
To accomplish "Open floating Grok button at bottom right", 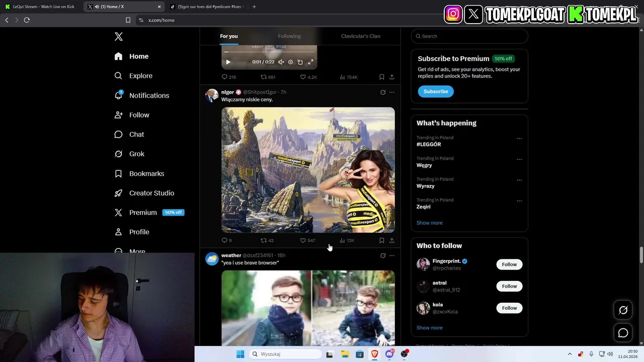I will point(623,310).
